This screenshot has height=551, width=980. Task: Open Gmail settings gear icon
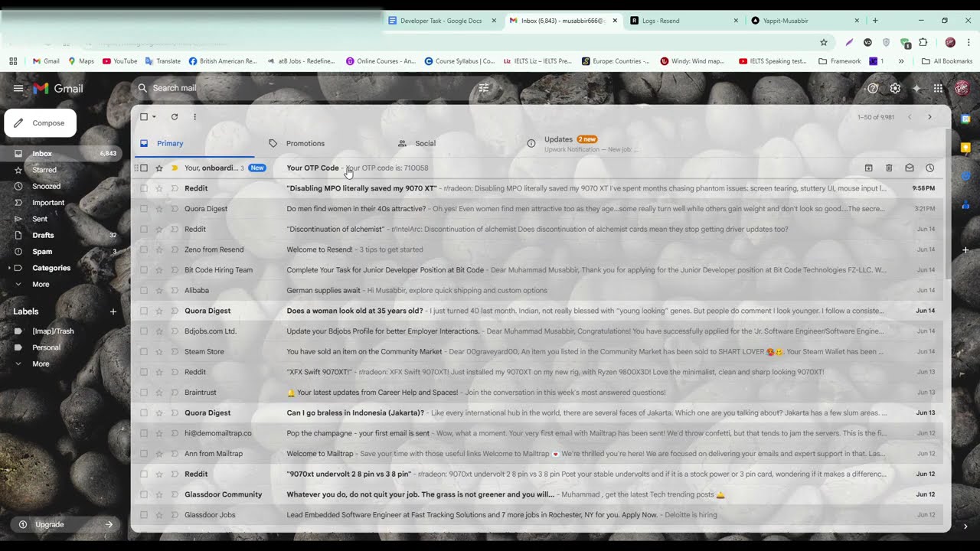pos(895,88)
